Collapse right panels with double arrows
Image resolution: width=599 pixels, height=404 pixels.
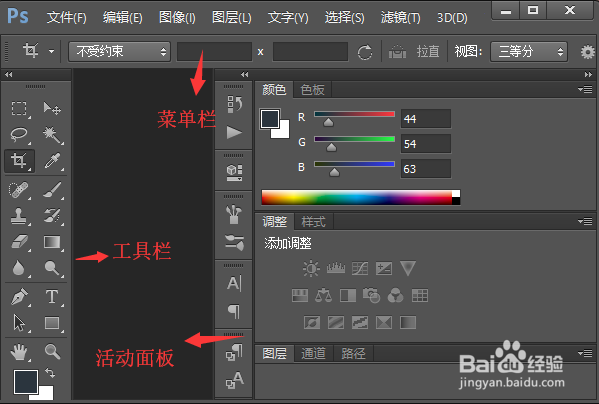[x=588, y=74]
